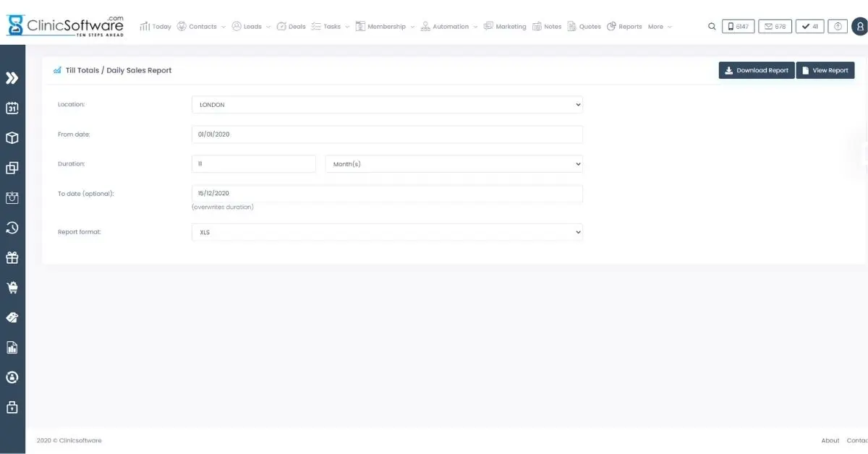Open the duration unit dropdown showing Month(s)
The image size is (868, 454).
click(x=454, y=163)
